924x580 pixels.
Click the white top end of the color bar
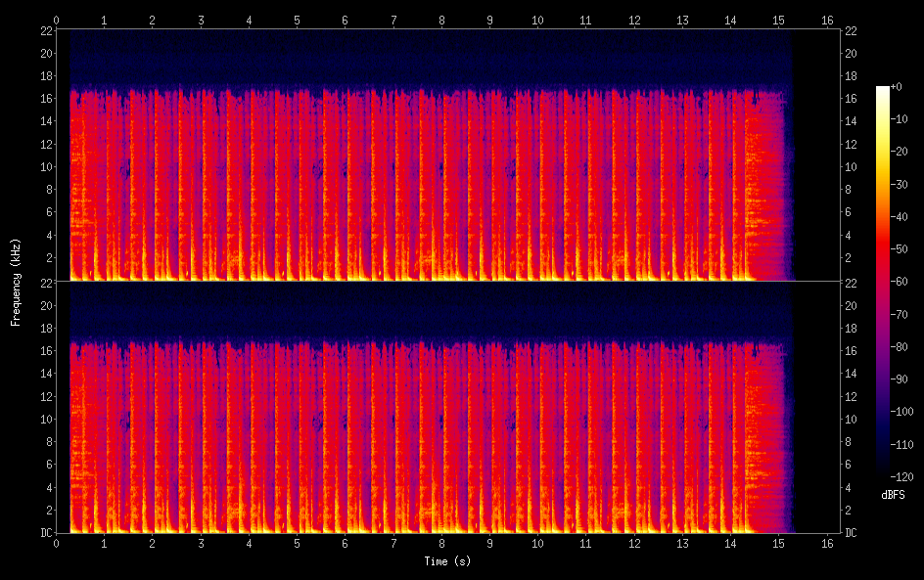(x=883, y=90)
